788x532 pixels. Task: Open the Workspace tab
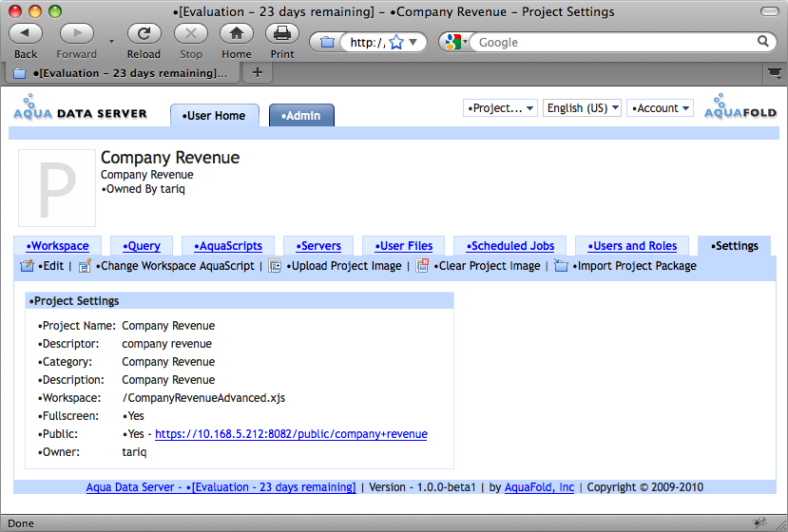pyautogui.click(x=57, y=246)
